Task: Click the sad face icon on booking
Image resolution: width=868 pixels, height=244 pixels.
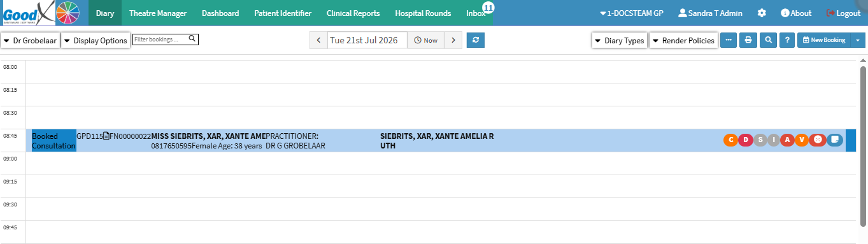Action: 818,140
